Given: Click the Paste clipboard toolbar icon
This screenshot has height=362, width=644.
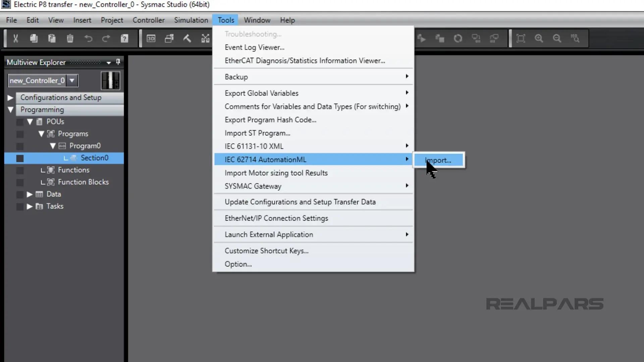Looking at the screenshot, I should 52,38.
